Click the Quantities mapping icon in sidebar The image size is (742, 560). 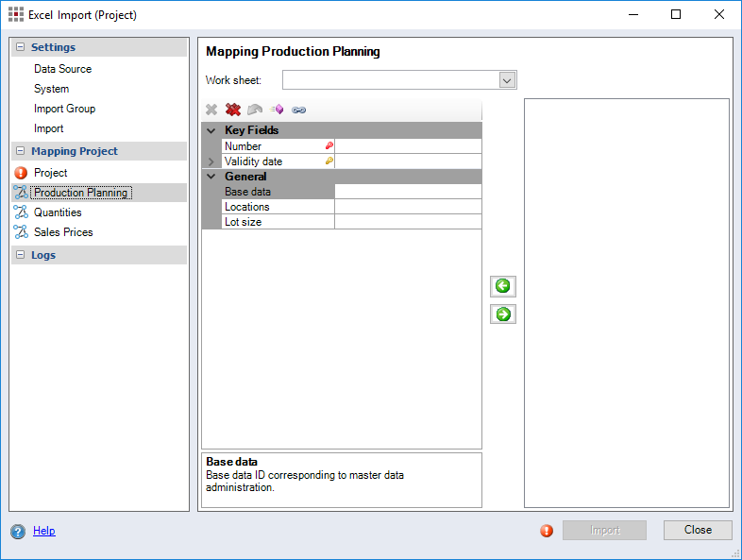(x=21, y=212)
